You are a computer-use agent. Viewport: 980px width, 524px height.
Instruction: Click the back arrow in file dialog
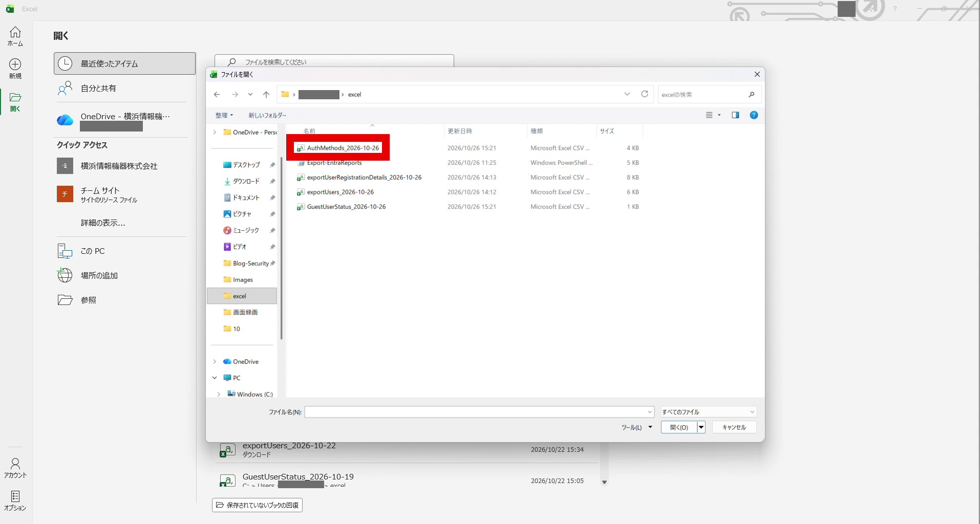[x=217, y=94]
